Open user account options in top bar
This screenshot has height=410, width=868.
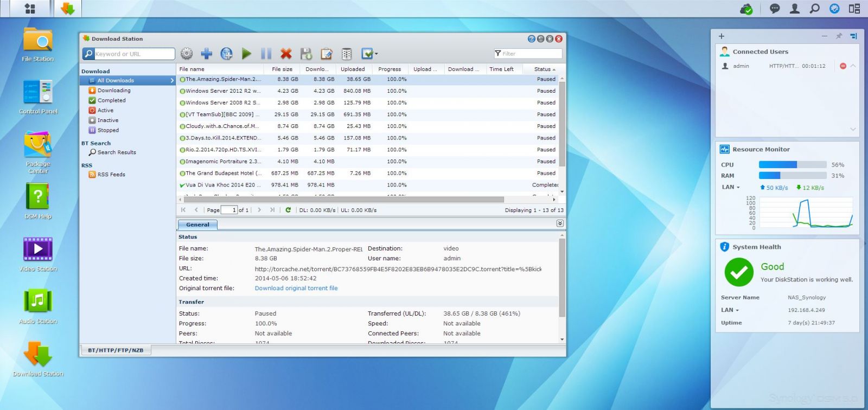pyautogui.click(x=795, y=9)
